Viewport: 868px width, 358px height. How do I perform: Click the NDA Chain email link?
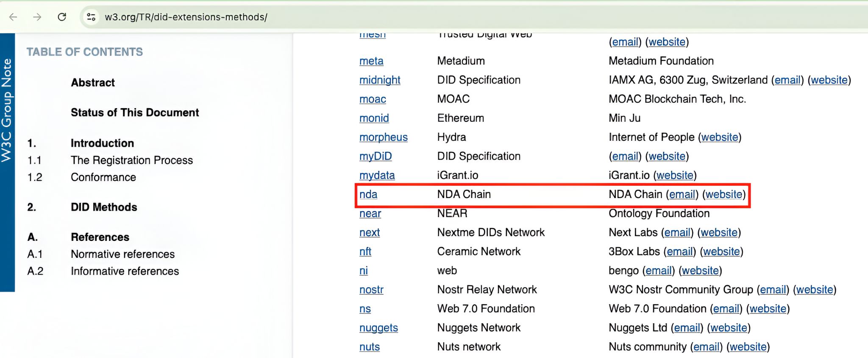(682, 194)
